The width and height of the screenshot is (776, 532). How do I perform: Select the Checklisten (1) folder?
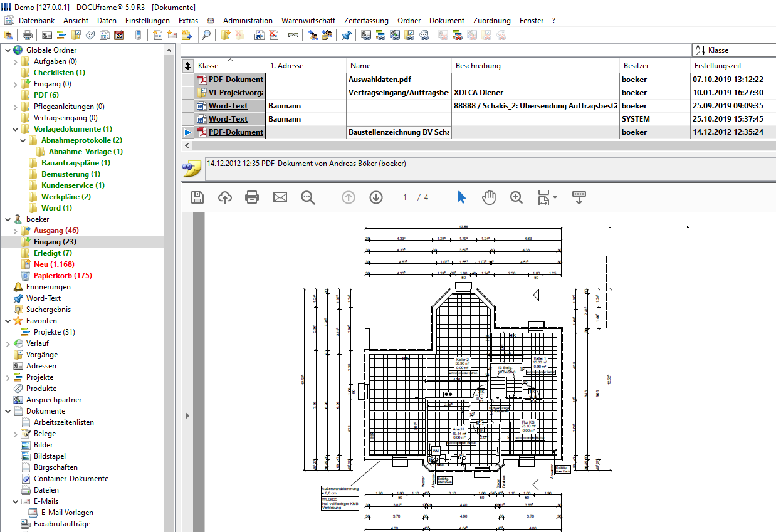60,73
